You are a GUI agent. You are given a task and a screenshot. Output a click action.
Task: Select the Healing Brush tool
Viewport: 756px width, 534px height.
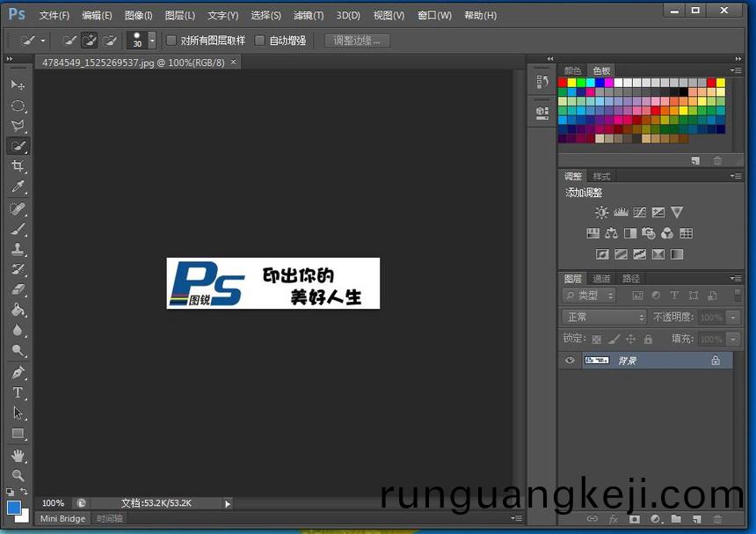(18, 208)
